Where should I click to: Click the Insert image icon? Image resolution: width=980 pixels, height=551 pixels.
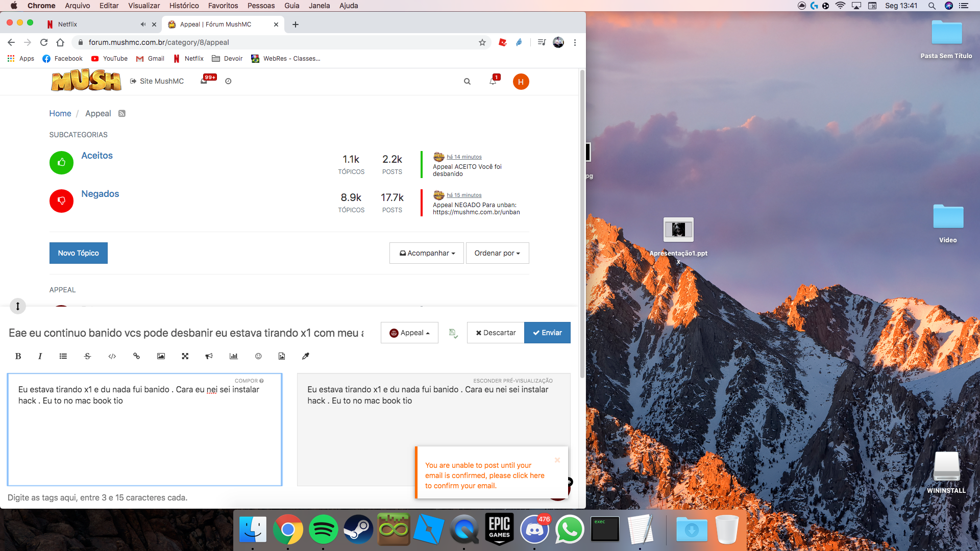[x=161, y=356]
